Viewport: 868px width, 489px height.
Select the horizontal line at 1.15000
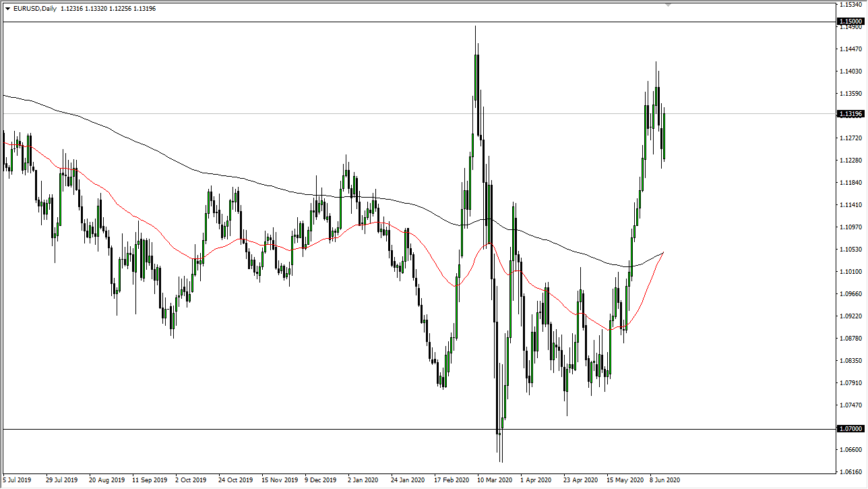(270, 22)
